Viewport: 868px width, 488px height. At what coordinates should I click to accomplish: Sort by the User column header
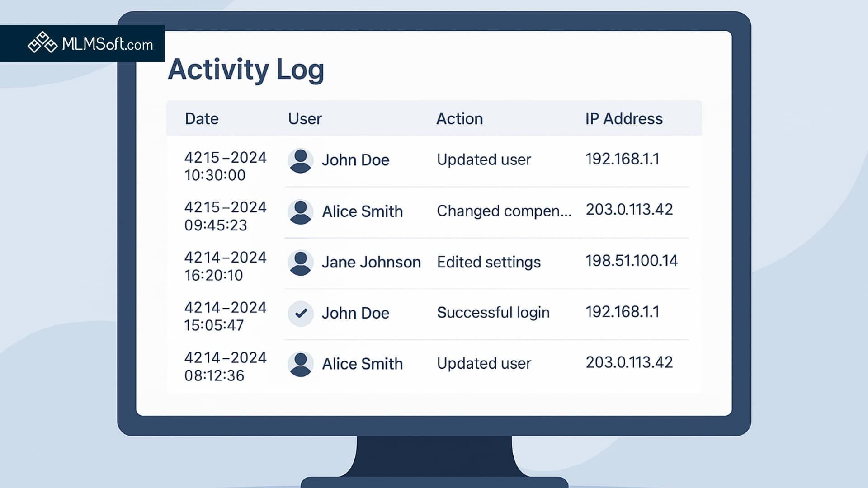pyautogui.click(x=305, y=119)
